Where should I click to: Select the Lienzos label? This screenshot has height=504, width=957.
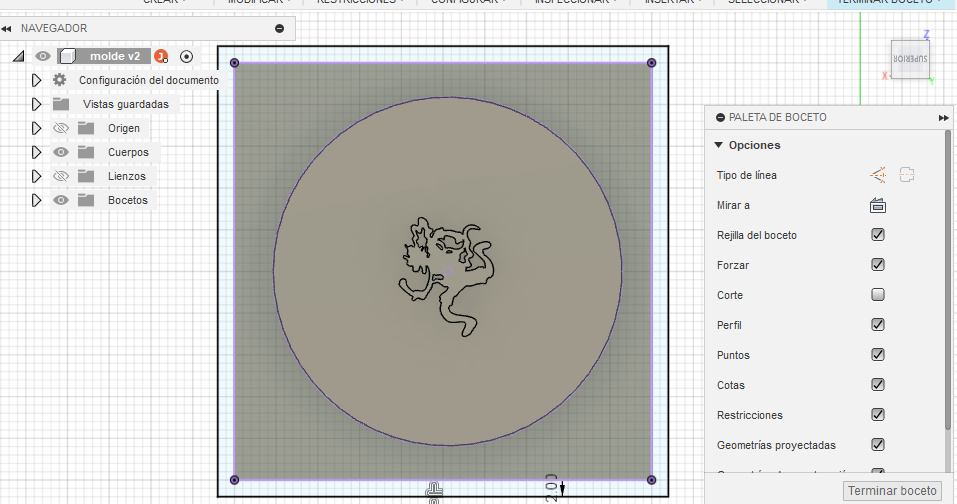coord(127,176)
